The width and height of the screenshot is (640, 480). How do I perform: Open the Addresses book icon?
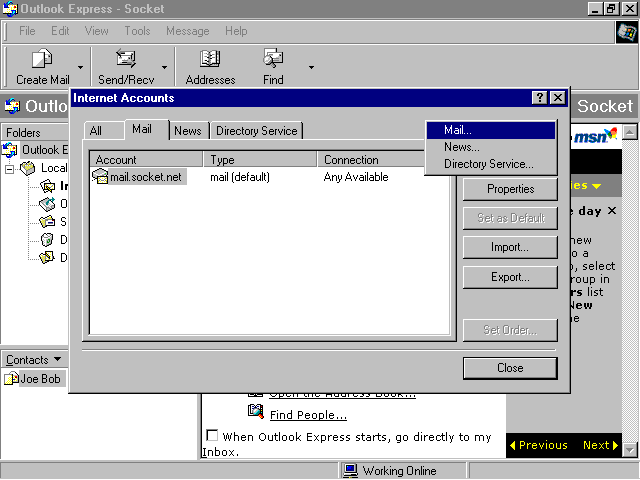click(x=210, y=59)
